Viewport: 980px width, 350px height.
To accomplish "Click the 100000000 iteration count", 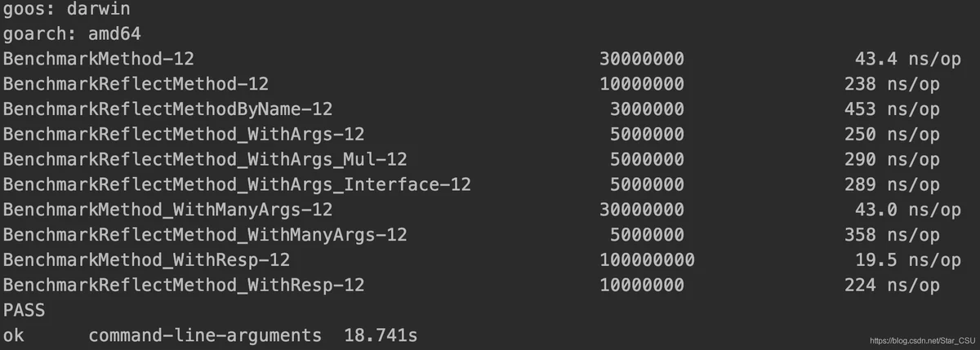I will [647, 261].
